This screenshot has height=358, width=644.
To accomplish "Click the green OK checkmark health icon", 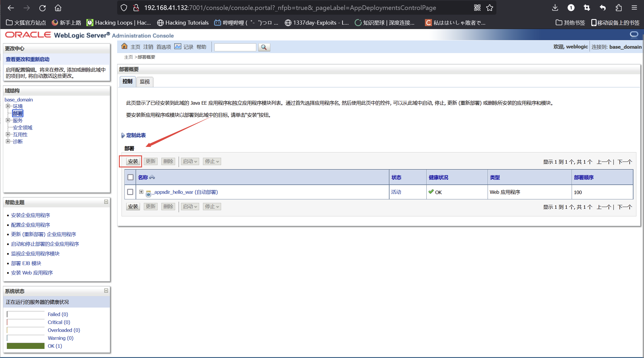I will point(431,192).
